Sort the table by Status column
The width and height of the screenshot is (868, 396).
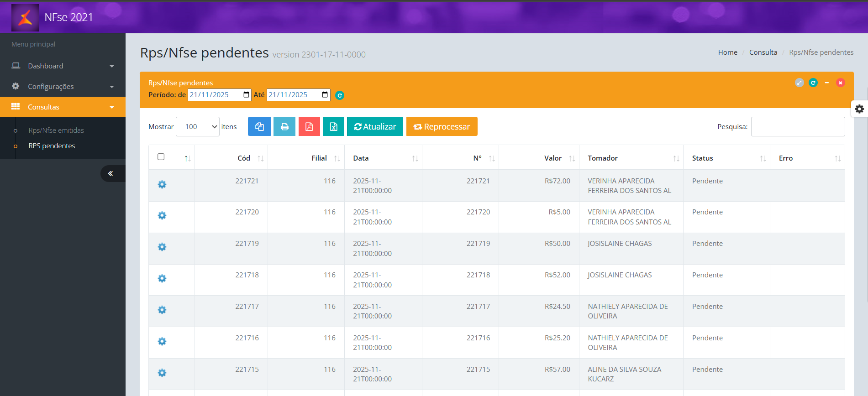(x=727, y=158)
